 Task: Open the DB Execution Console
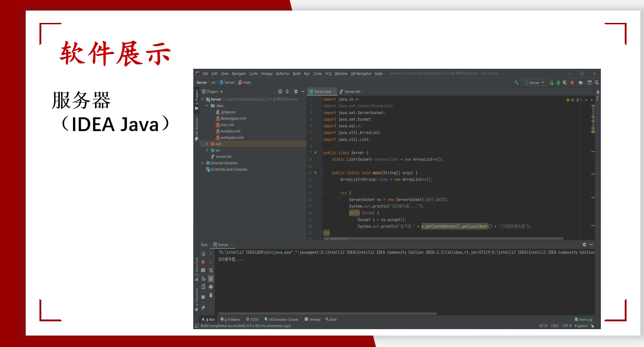(x=281, y=319)
